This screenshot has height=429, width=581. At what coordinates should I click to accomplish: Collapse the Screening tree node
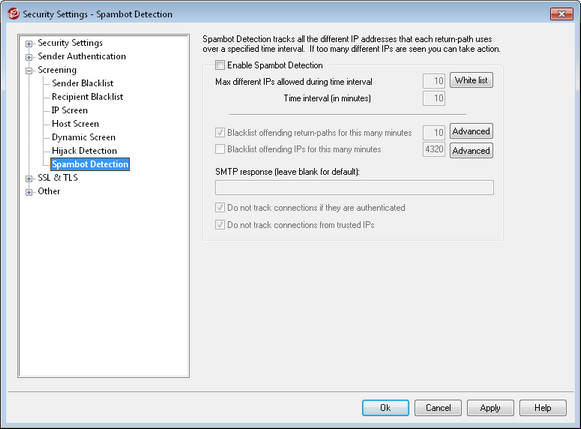(29, 71)
